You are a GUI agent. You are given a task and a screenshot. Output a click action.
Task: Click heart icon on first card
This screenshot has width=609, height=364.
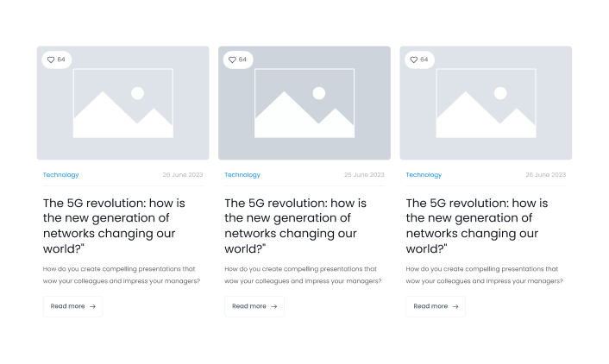51,60
